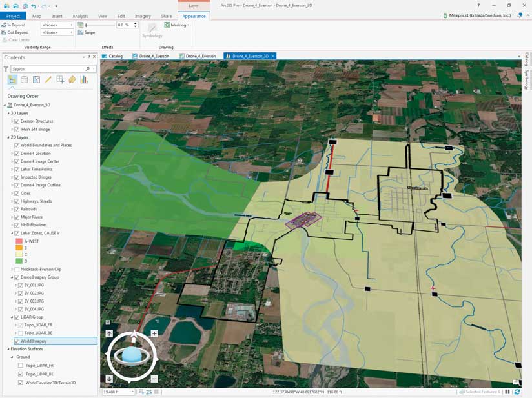532x398 pixels.
Task: Uncheck the Railroads layer
Action: [17, 209]
